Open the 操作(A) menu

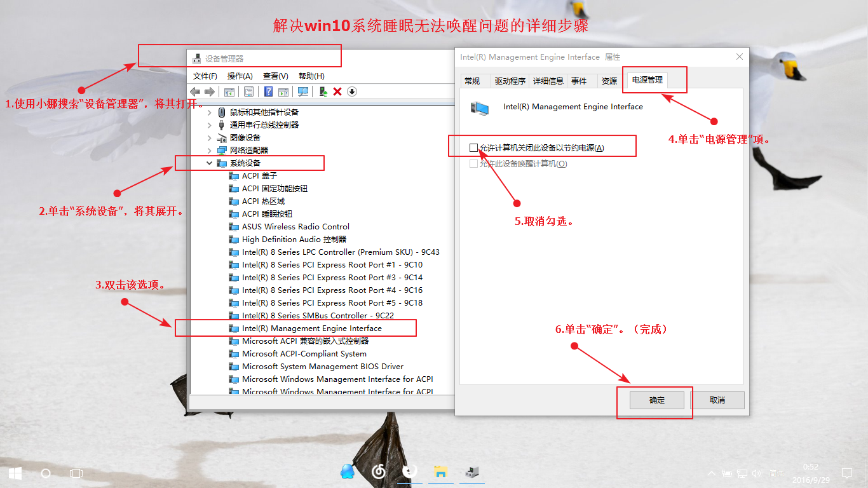point(240,76)
